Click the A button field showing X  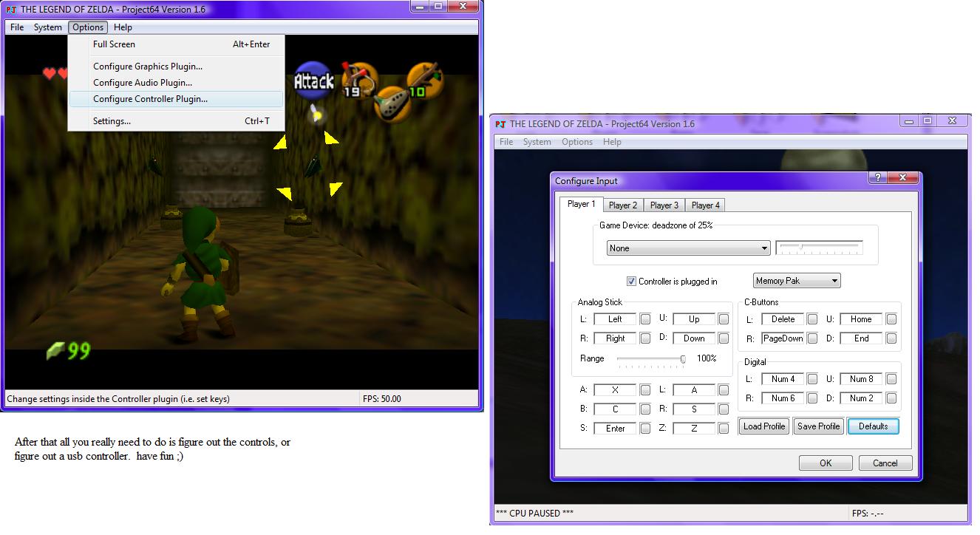615,390
